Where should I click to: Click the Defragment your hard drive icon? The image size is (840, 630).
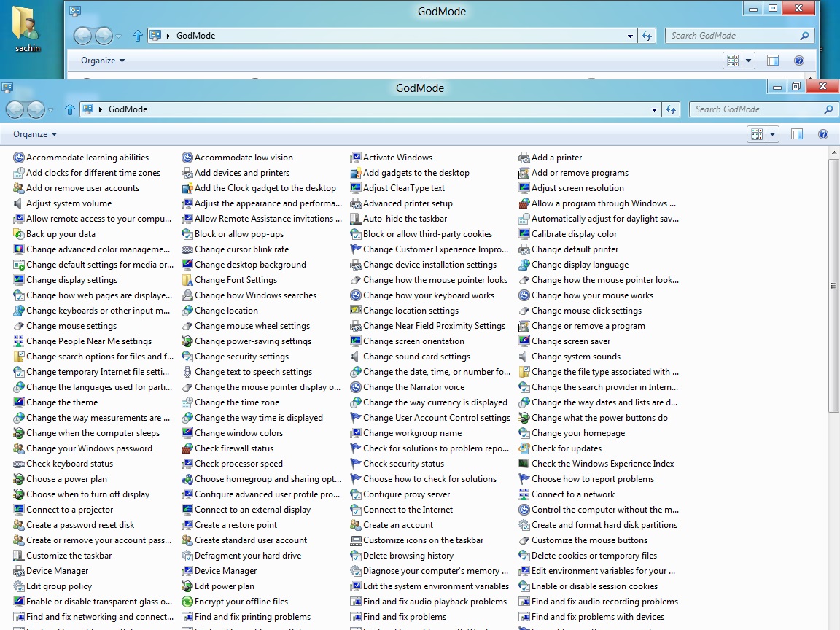[187, 556]
